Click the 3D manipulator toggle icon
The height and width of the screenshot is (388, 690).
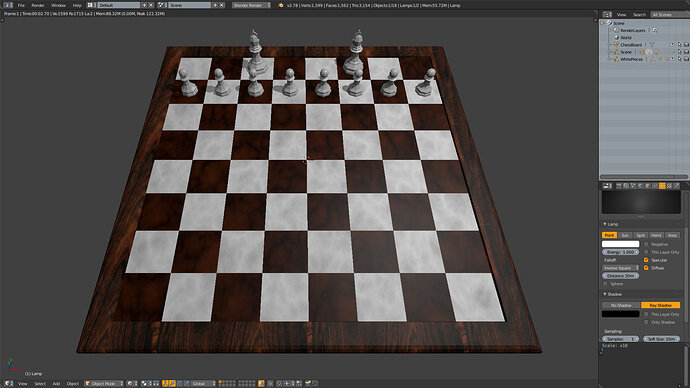pos(165,384)
